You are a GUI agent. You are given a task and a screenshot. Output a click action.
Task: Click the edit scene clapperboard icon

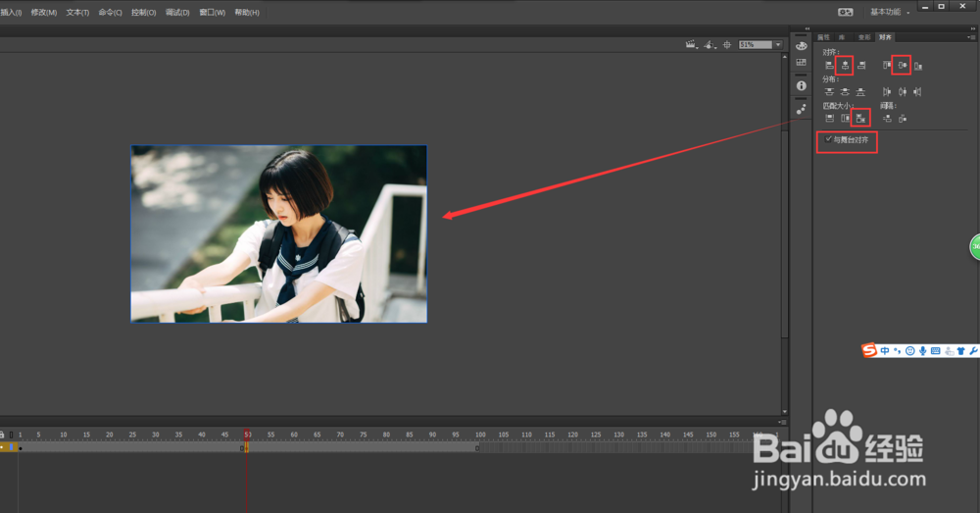(x=691, y=44)
